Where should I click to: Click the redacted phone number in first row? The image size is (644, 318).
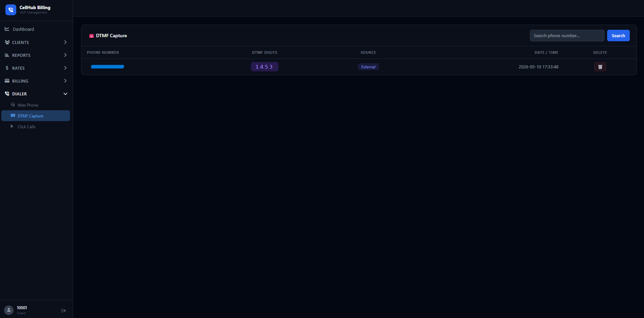coord(108,67)
